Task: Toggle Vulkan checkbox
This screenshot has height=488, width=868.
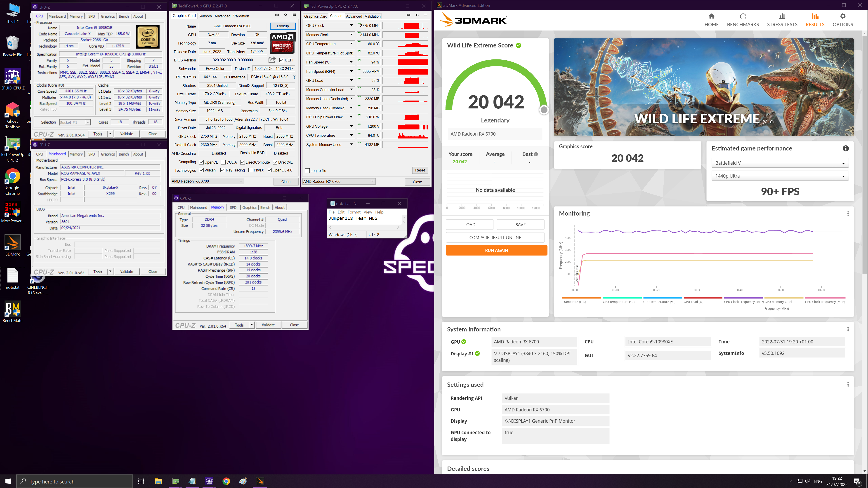Action: point(201,170)
